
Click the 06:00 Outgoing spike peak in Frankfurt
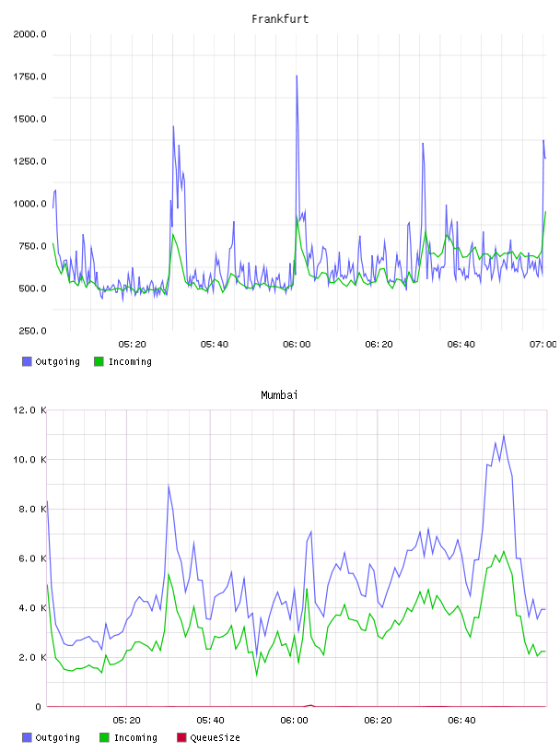[297, 76]
